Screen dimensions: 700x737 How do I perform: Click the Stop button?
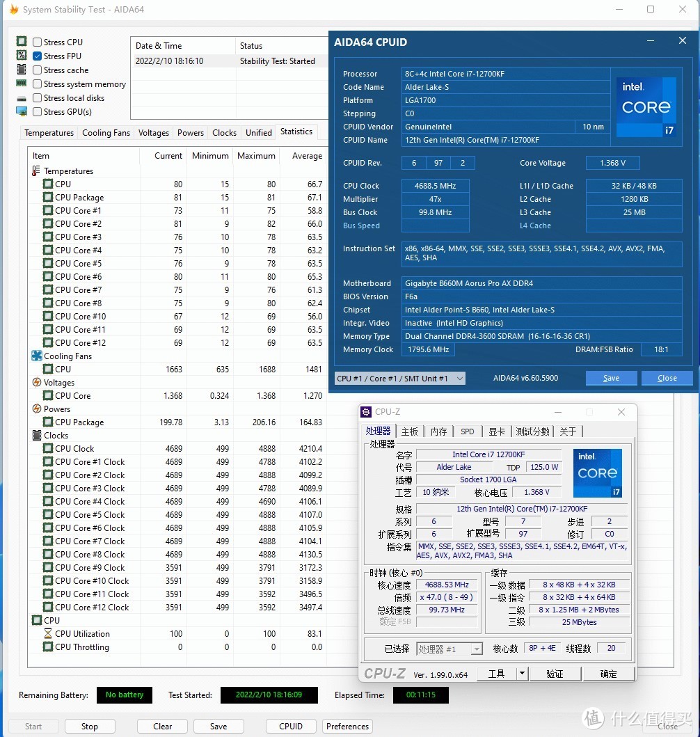pos(90,726)
